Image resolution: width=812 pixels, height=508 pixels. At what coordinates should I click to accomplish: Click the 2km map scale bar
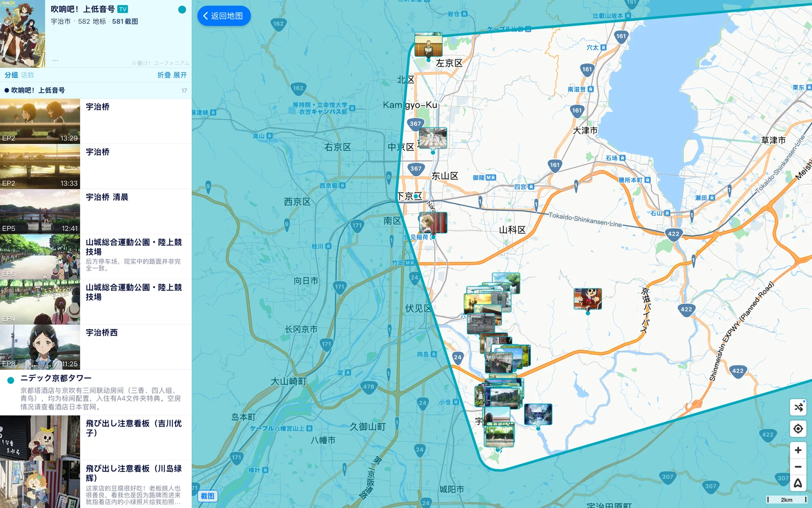point(787,500)
